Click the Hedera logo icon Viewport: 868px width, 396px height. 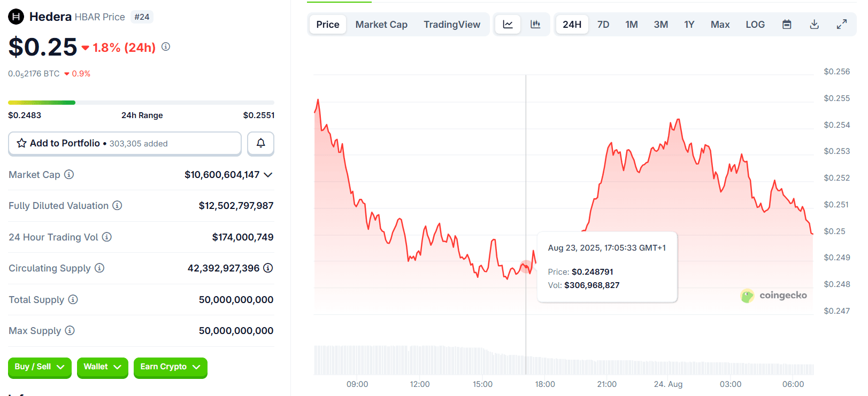click(16, 17)
